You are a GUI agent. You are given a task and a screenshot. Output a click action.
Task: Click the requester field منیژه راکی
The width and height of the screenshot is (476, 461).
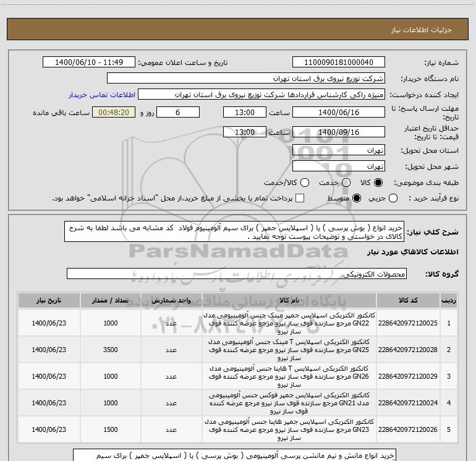[261, 94]
